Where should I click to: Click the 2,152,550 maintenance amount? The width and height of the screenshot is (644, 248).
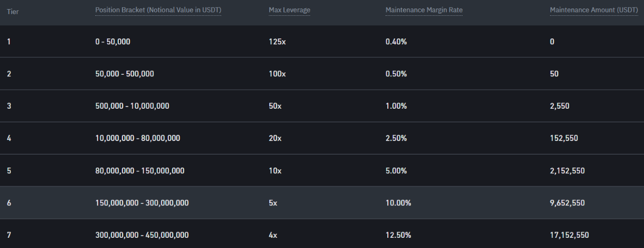pyautogui.click(x=567, y=170)
